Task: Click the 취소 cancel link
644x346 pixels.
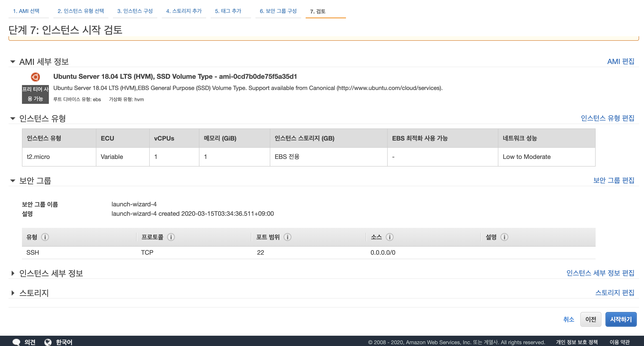Action: 568,319
